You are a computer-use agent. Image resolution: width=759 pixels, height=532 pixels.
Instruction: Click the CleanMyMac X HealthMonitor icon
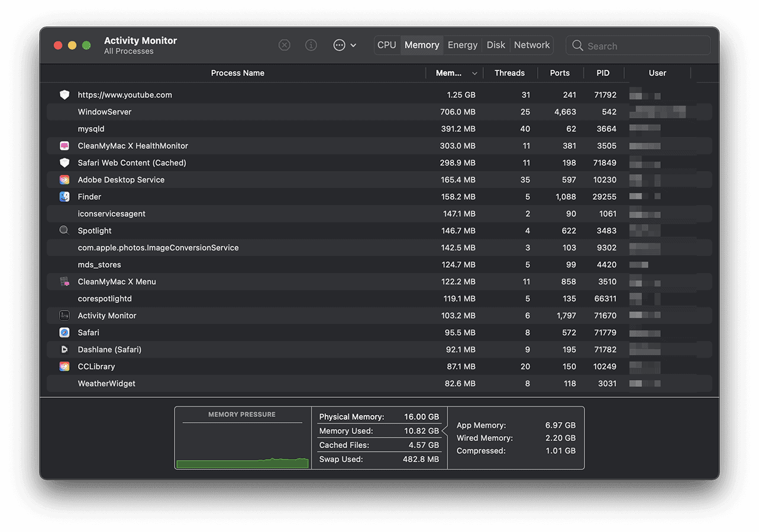[x=64, y=145]
